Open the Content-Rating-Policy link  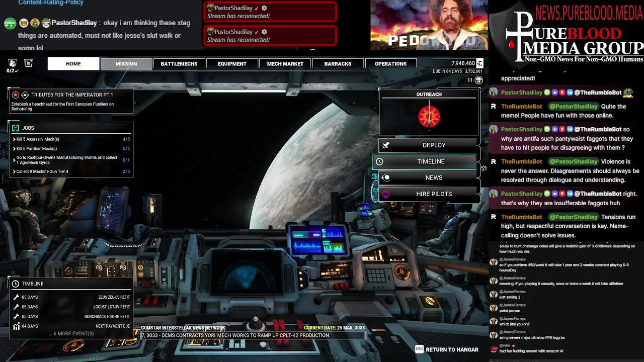(x=51, y=3)
